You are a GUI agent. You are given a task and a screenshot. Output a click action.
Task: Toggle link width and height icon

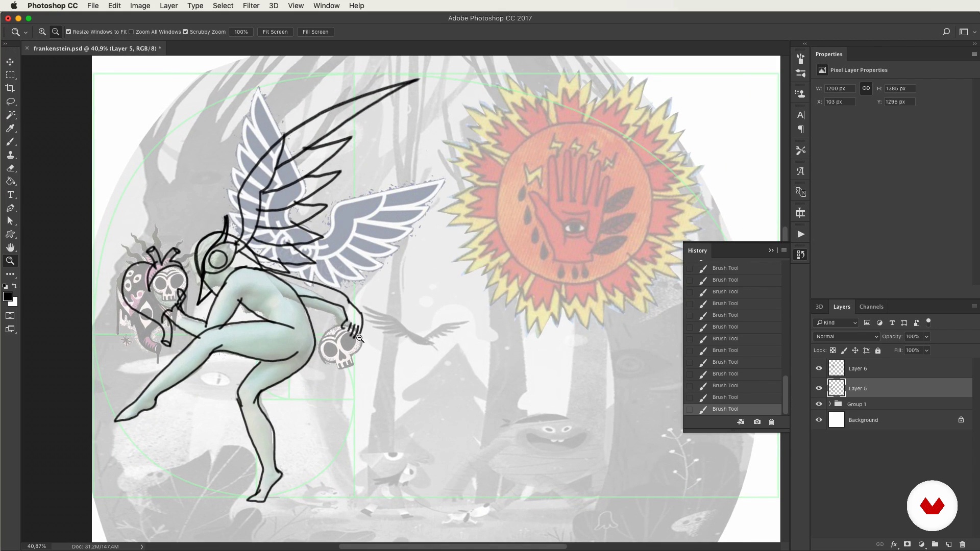point(866,88)
